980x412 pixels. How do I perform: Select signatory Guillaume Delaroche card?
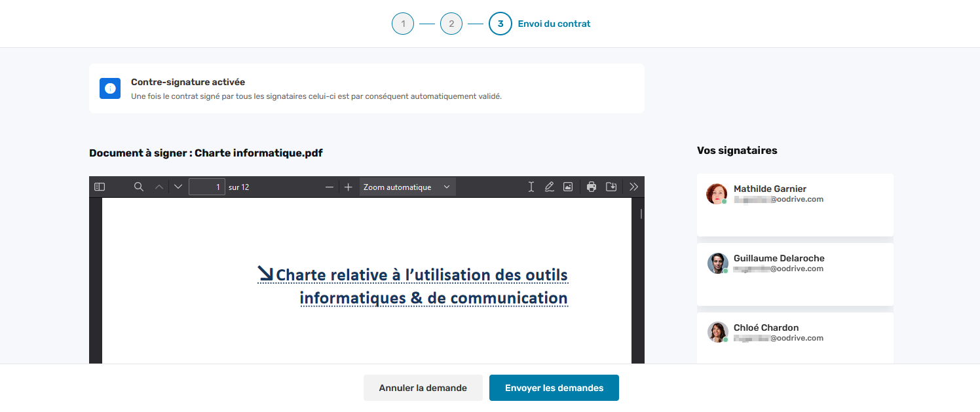pyautogui.click(x=795, y=274)
